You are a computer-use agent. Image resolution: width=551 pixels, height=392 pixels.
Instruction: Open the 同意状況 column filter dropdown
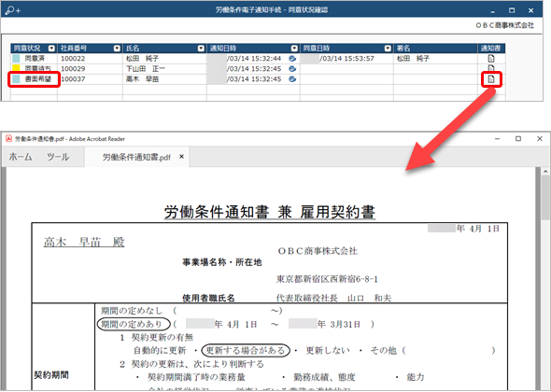coord(51,49)
